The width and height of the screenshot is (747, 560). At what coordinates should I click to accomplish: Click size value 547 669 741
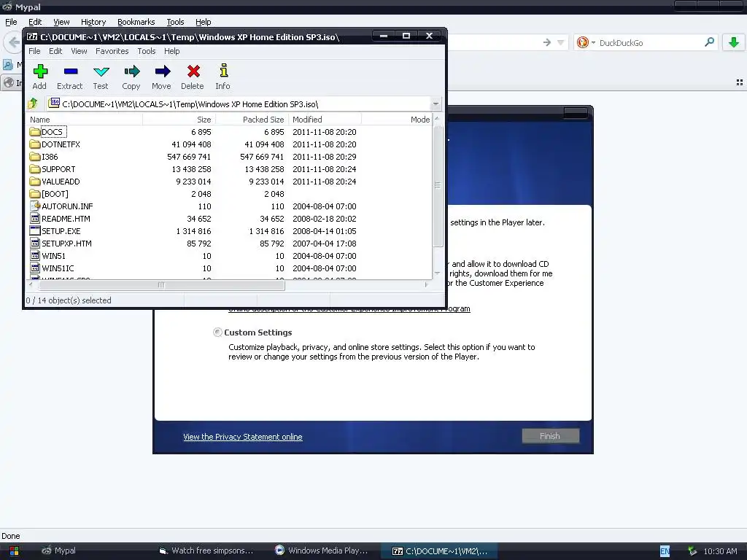tap(189, 157)
